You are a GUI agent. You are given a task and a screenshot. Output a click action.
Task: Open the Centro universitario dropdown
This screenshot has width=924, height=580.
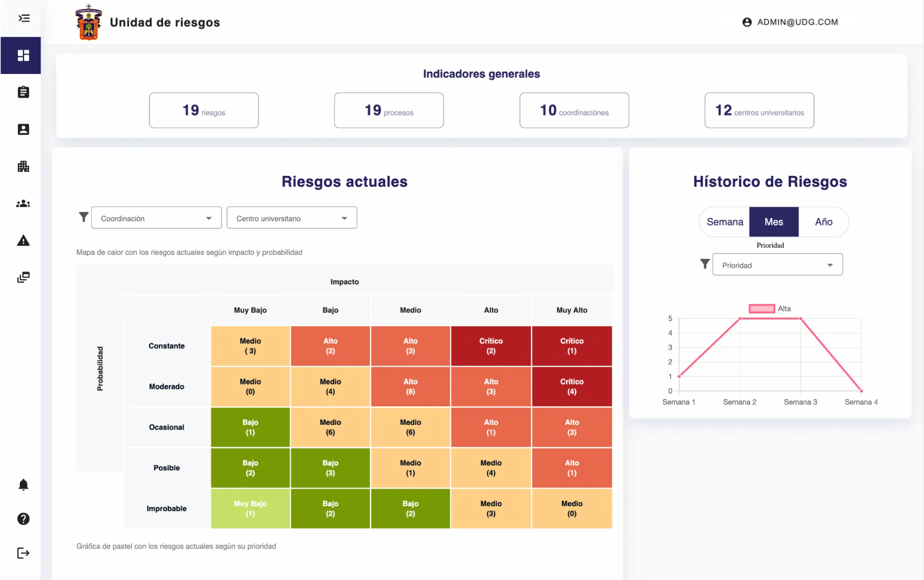292,218
